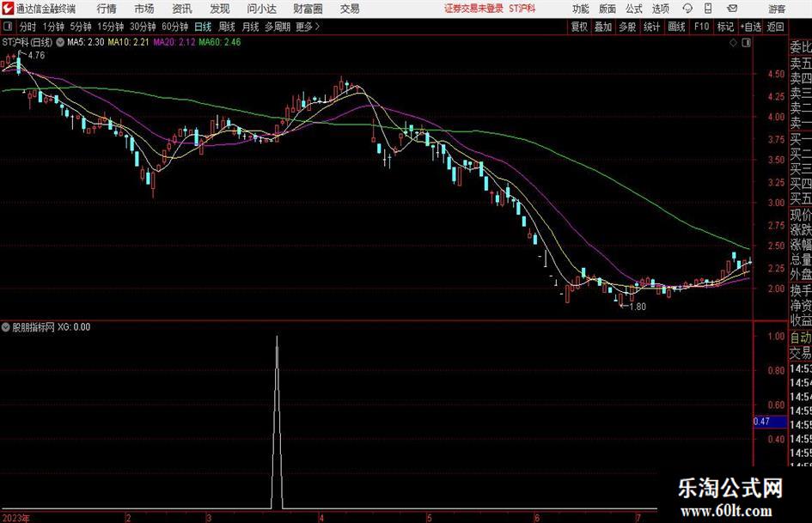Open the 行情 menu

point(107,9)
